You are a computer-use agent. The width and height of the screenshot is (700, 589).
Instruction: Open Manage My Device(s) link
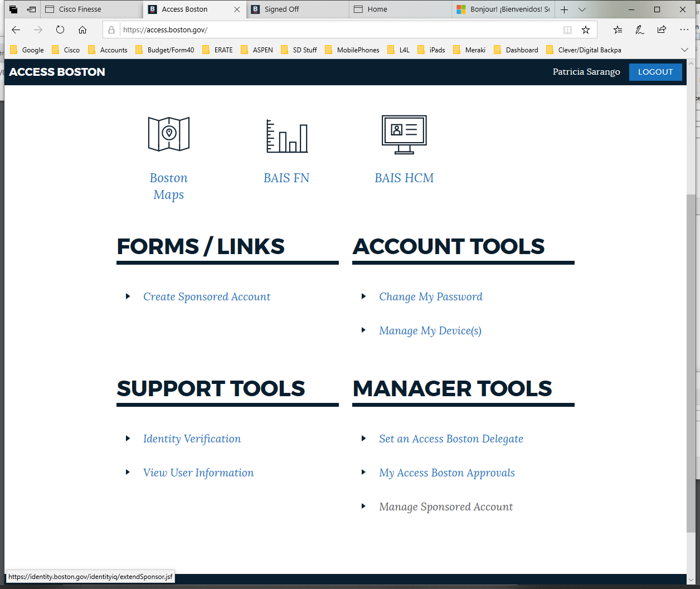430,331
